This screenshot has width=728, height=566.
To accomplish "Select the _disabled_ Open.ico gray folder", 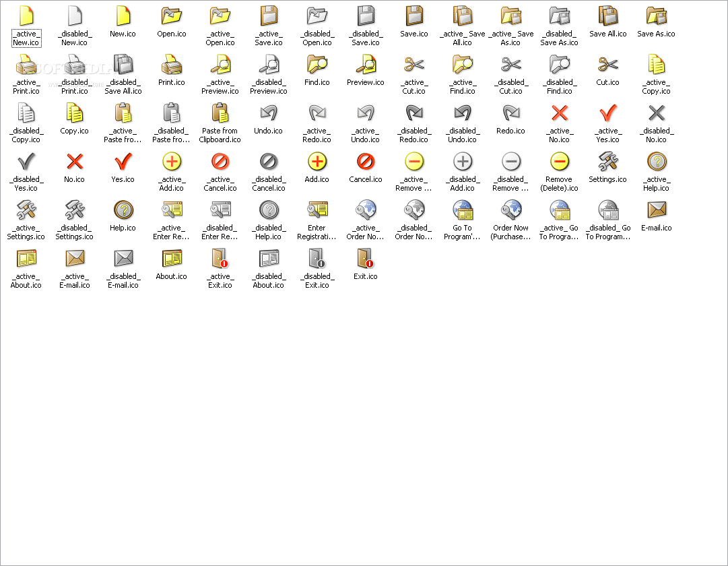I will (x=317, y=15).
